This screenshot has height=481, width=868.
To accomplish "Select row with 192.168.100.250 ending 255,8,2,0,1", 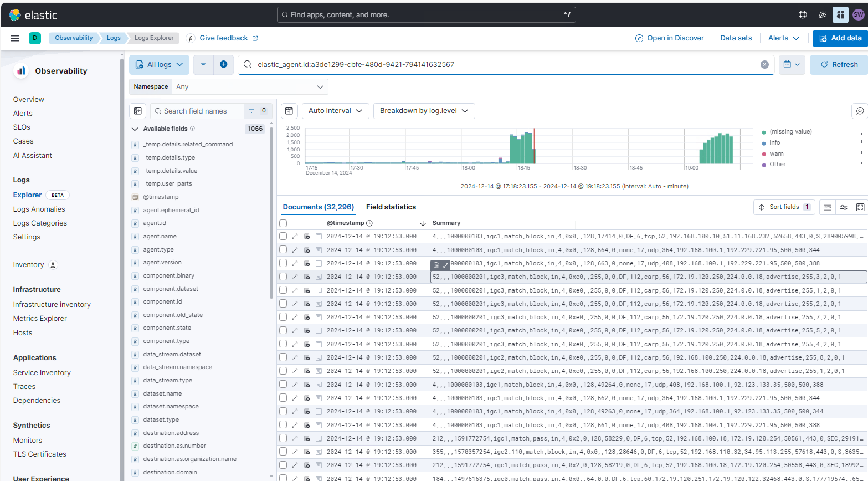I will (283, 357).
